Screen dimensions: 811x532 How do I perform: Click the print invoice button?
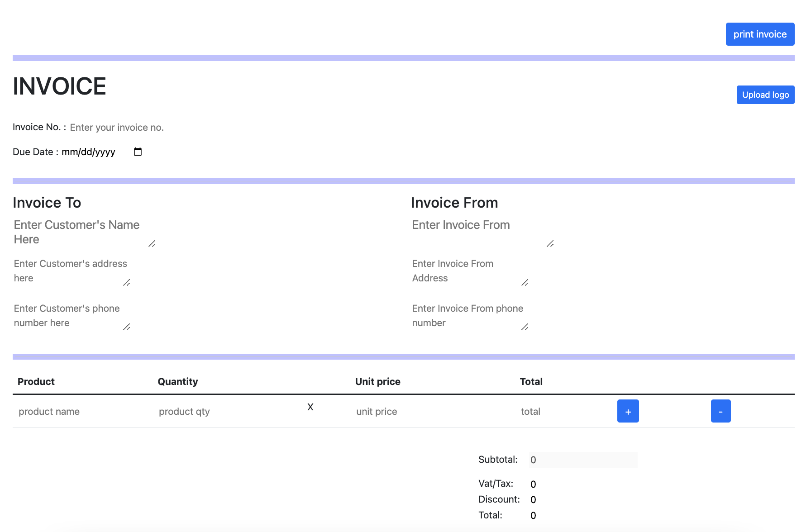[760, 34]
